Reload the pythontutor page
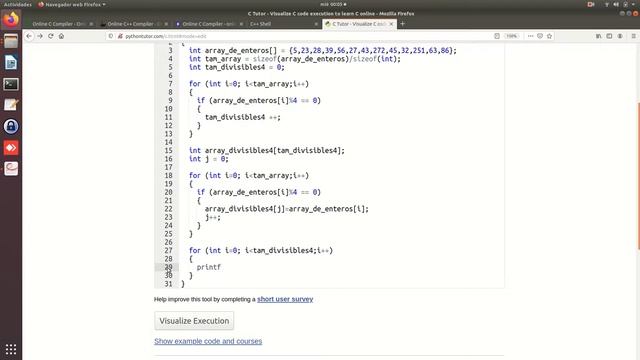 click(x=51, y=36)
